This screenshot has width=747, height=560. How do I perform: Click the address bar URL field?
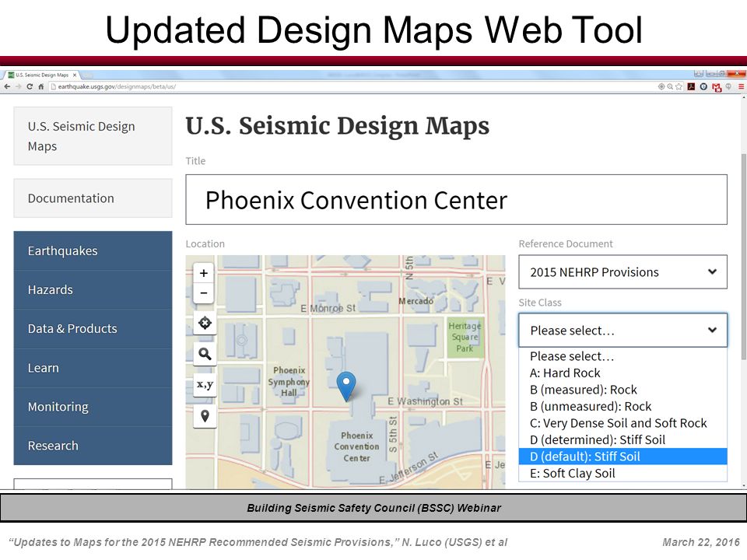click(352, 86)
